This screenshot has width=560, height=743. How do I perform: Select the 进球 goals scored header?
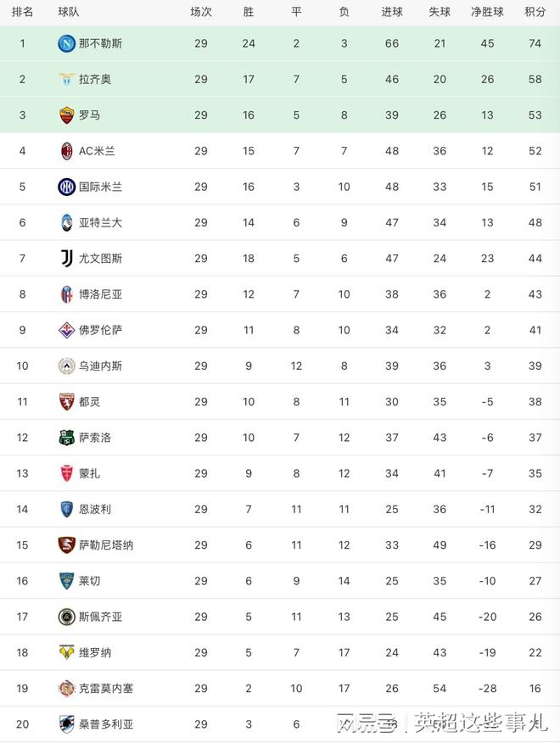pos(391,12)
